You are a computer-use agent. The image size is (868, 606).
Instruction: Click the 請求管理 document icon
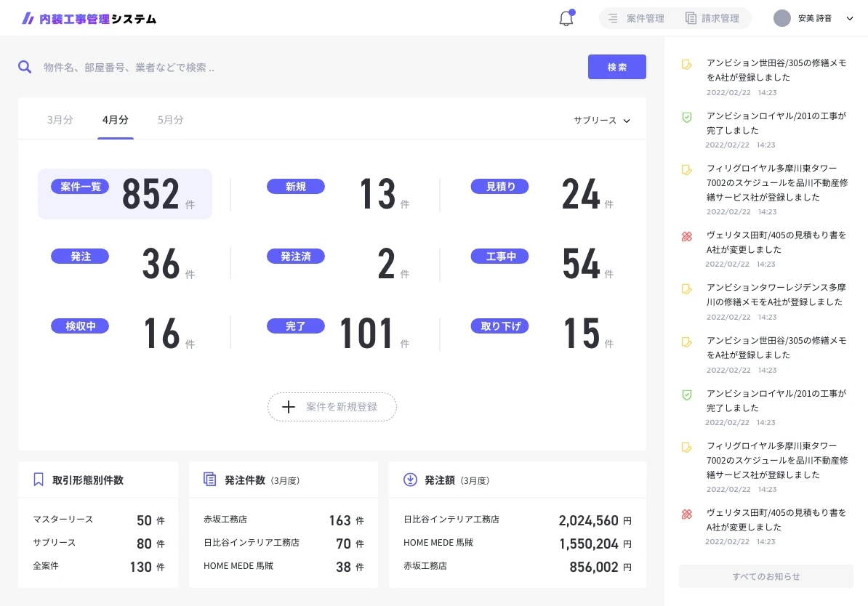point(691,18)
